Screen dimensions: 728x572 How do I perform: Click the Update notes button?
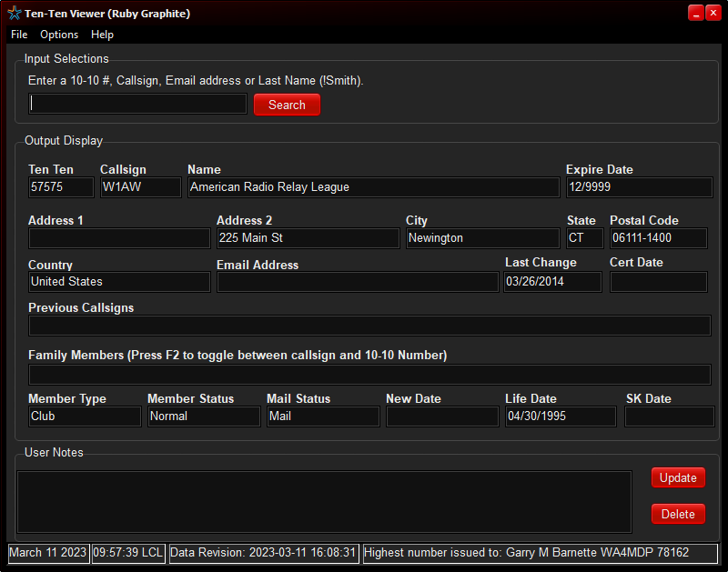point(678,478)
